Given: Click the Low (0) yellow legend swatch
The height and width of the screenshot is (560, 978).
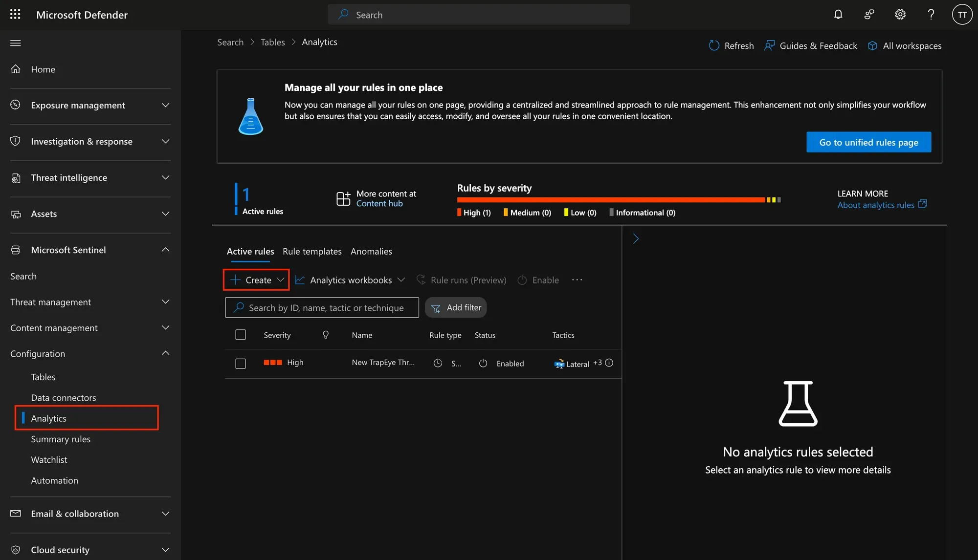Looking at the screenshot, I should point(566,212).
